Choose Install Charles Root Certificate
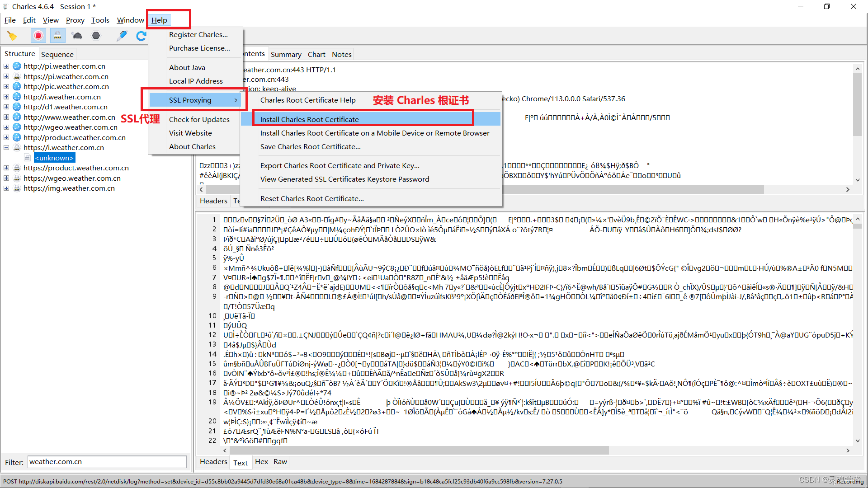This screenshot has height=488, width=868. (310, 119)
